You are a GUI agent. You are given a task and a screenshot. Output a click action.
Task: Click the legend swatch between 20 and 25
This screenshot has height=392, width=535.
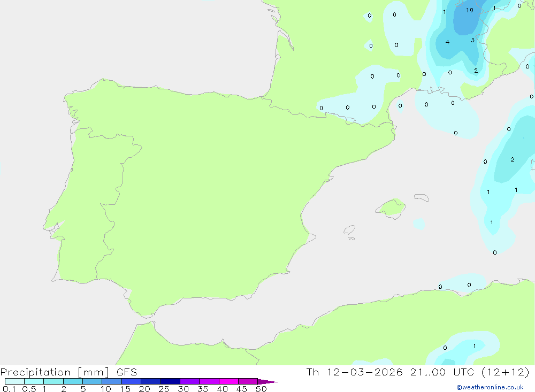click(150, 381)
